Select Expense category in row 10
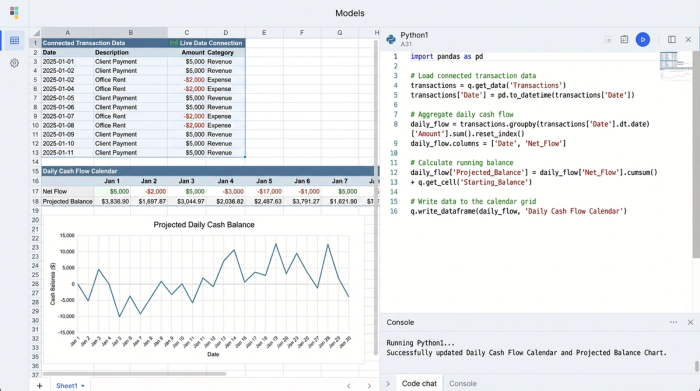 tap(225, 125)
